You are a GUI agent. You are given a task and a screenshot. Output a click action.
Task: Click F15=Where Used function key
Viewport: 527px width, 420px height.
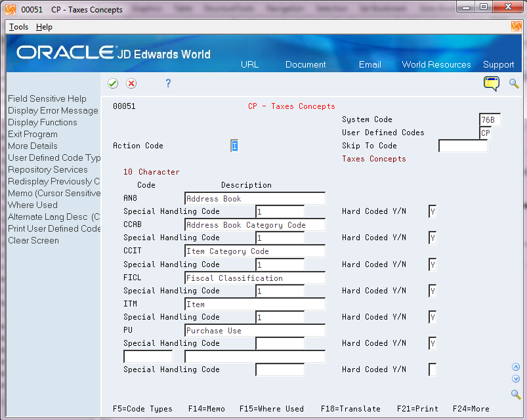272,409
